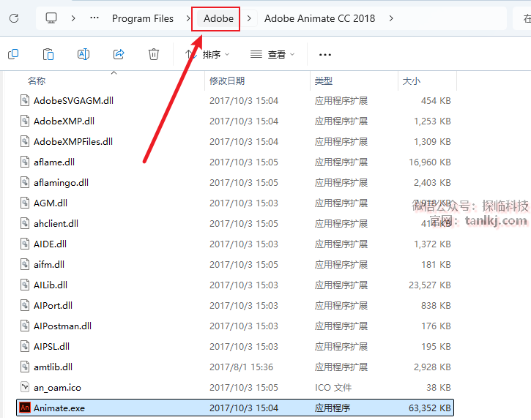This screenshot has width=531, height=420.
Task: Click the AIPSL.dll file icon
Action: pyautogui.click(x=25, y=346)
